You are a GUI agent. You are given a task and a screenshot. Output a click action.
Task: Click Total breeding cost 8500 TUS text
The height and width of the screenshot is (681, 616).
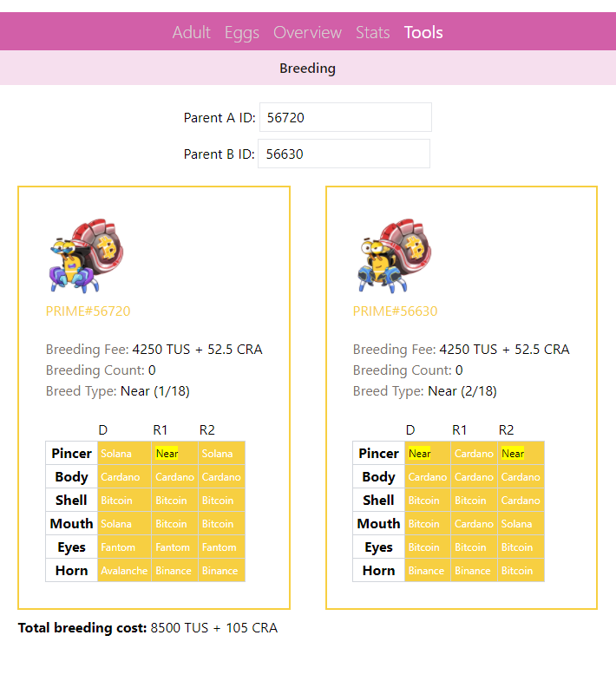(x=147, y=627)
